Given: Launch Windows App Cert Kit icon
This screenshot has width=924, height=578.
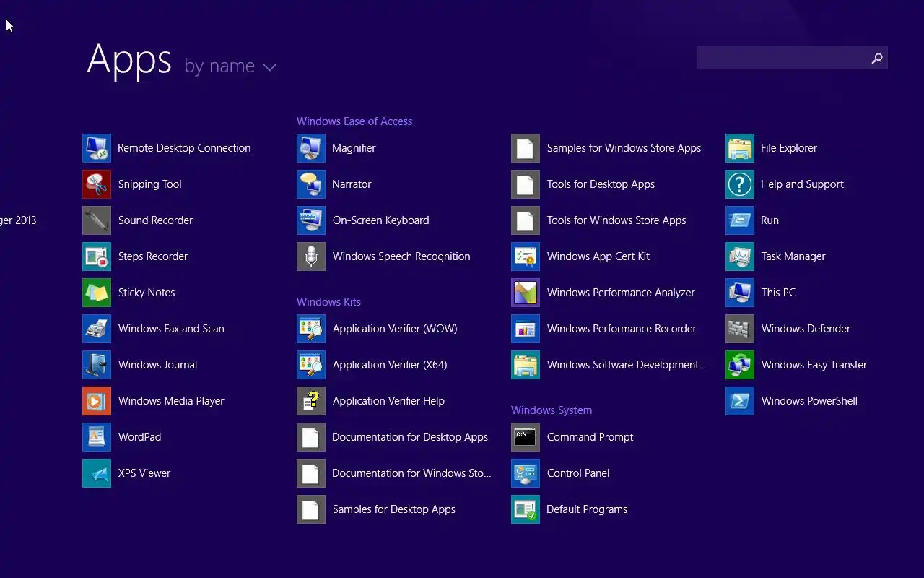Looking at the screenshot, I should click(526, 256).
